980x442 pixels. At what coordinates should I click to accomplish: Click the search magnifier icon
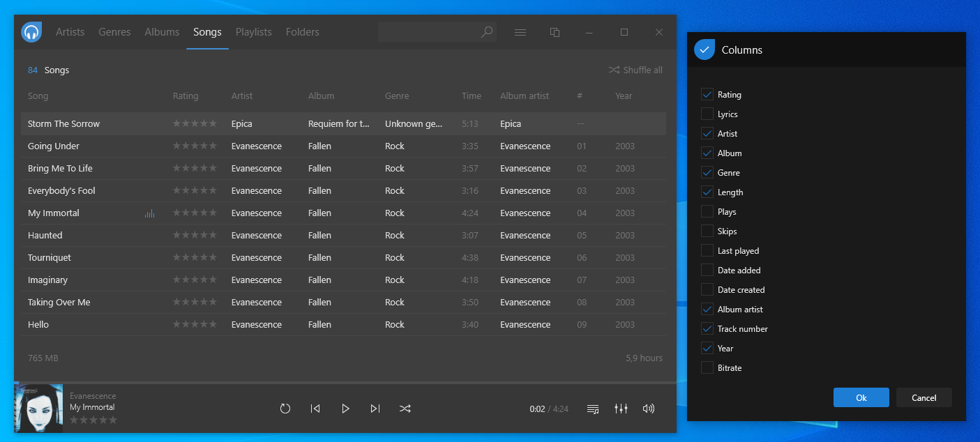point(486,32)
